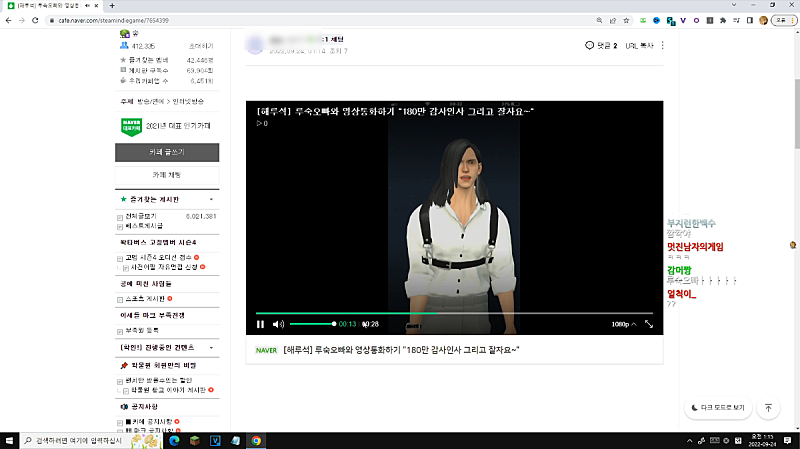Copy the post address with URL 복사
The image size is (800, 449).
[x=639, y=45]
